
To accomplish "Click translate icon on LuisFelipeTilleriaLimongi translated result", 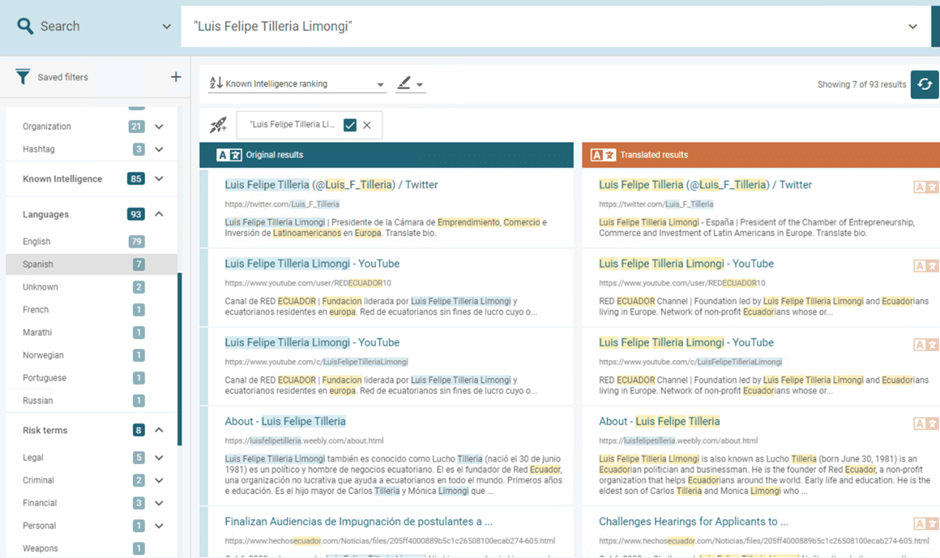I will point(925,345).
